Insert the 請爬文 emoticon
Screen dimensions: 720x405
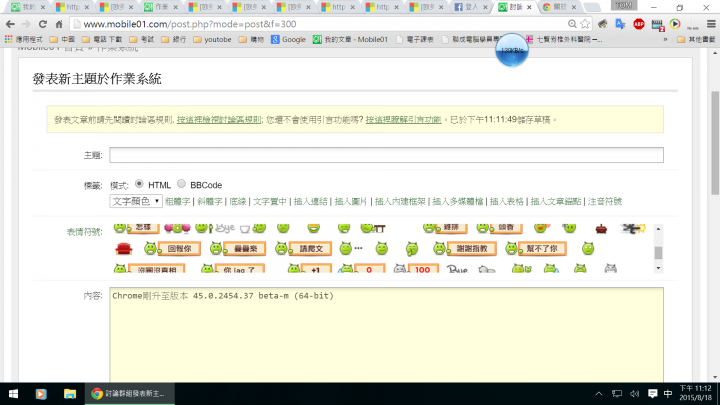point(303,249)
